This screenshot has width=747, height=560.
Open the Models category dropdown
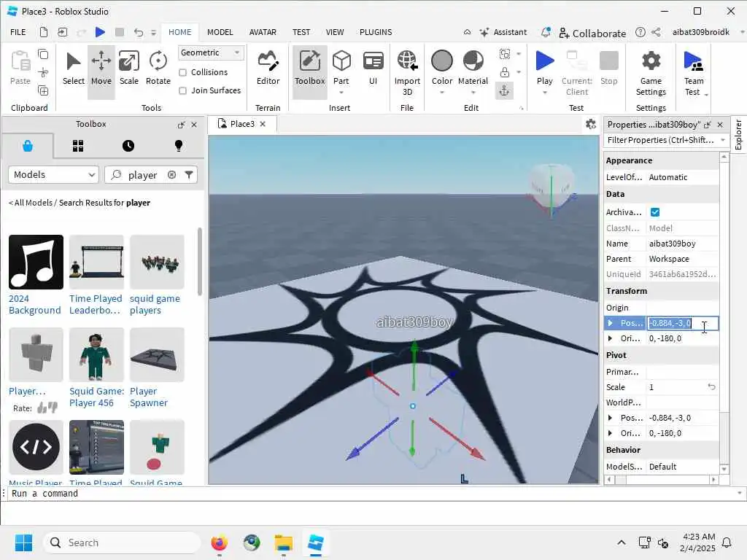(x=53, y=175)
